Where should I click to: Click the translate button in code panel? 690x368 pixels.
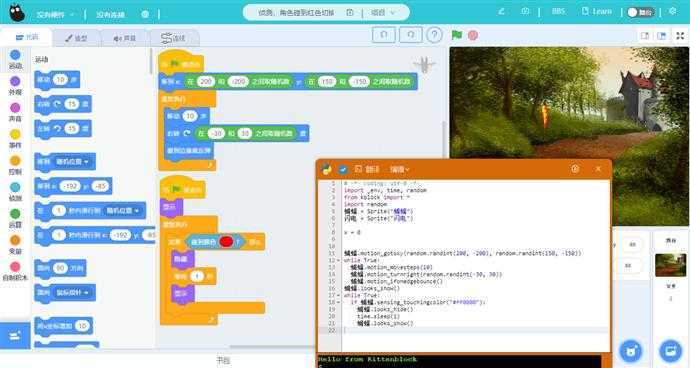click(367, 169)
